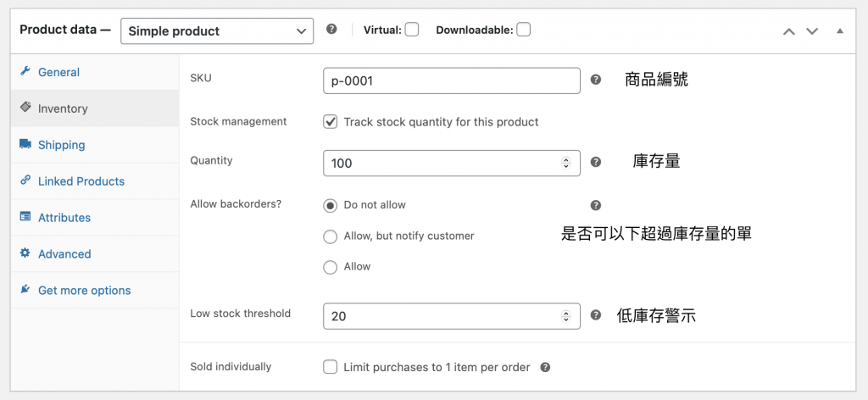Click the help icon beside SKU field

596,80
